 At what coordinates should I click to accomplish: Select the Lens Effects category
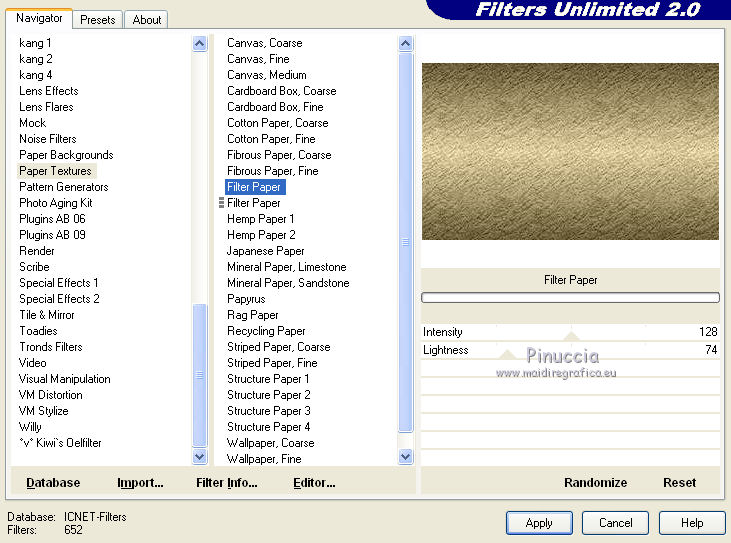[x=49, y=91]
